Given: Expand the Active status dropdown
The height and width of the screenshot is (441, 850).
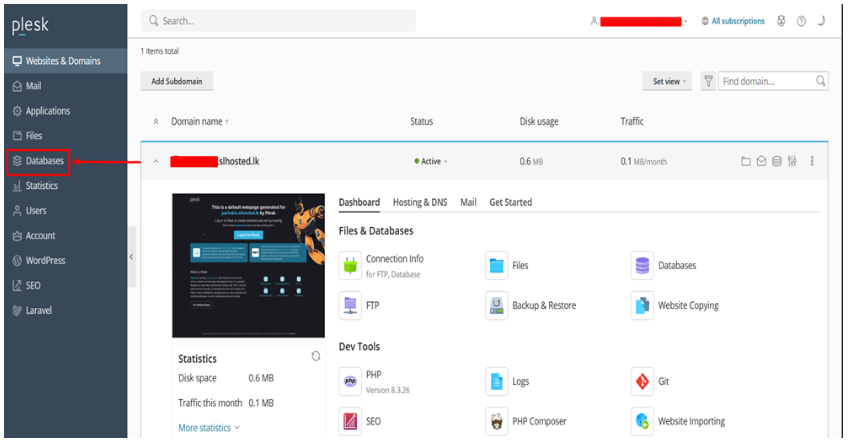Looking at the screenshot, I should click(431, 161).
